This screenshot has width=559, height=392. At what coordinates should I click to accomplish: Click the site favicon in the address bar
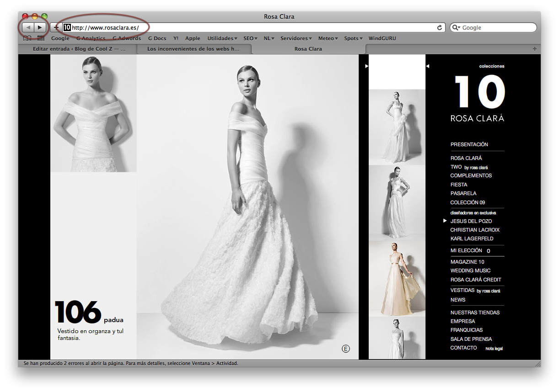(67, 27)
